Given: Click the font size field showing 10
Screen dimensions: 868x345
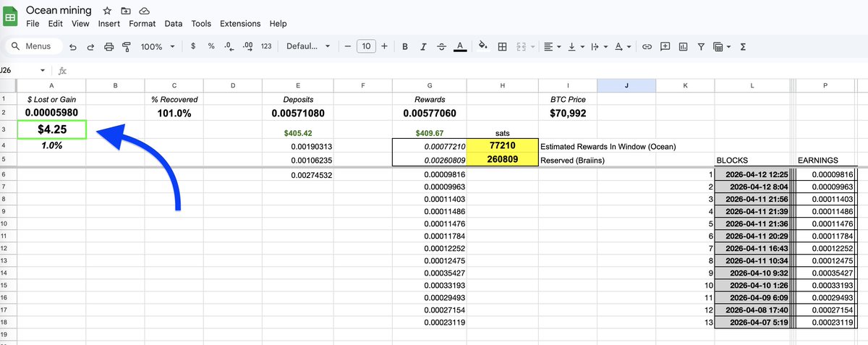Looking at the screenshot, I should 366,46.
